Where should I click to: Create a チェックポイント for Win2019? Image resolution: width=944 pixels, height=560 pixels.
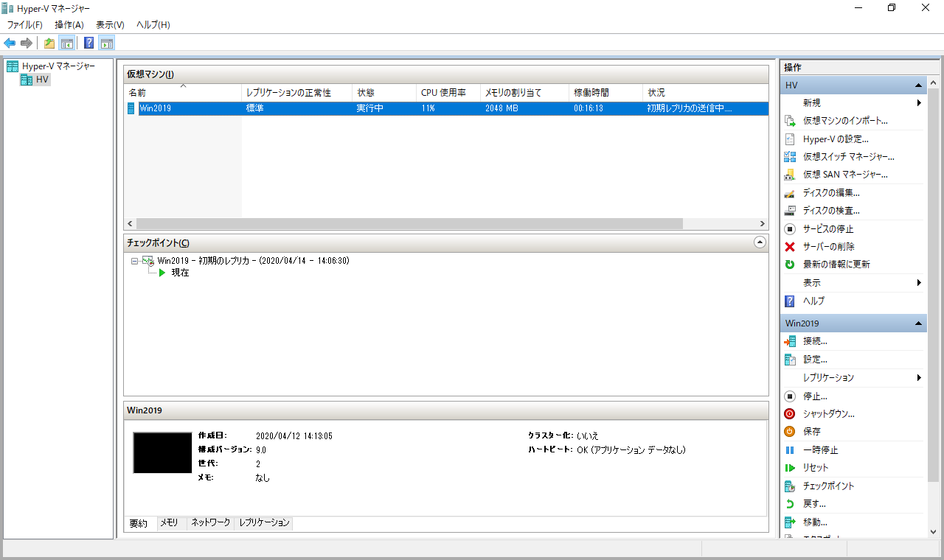point(828,486)
